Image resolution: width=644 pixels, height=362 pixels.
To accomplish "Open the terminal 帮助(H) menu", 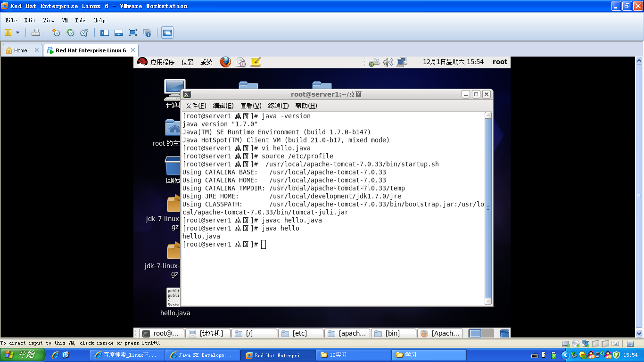I will (x=306, y=106).
